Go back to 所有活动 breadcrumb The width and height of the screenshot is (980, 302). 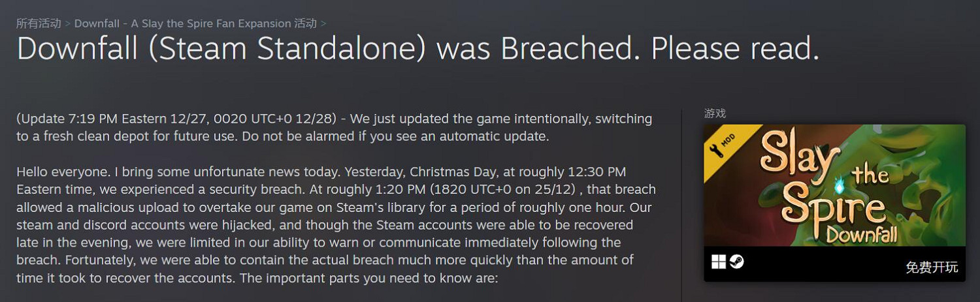click(x=38, y=23)
